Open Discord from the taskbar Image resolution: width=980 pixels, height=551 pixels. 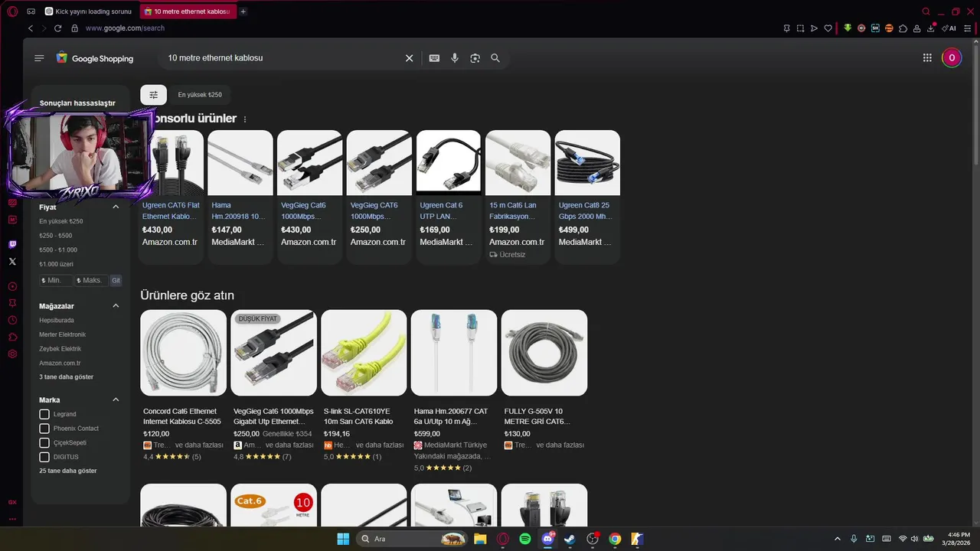pyautogui.click(x=547, y=539)
